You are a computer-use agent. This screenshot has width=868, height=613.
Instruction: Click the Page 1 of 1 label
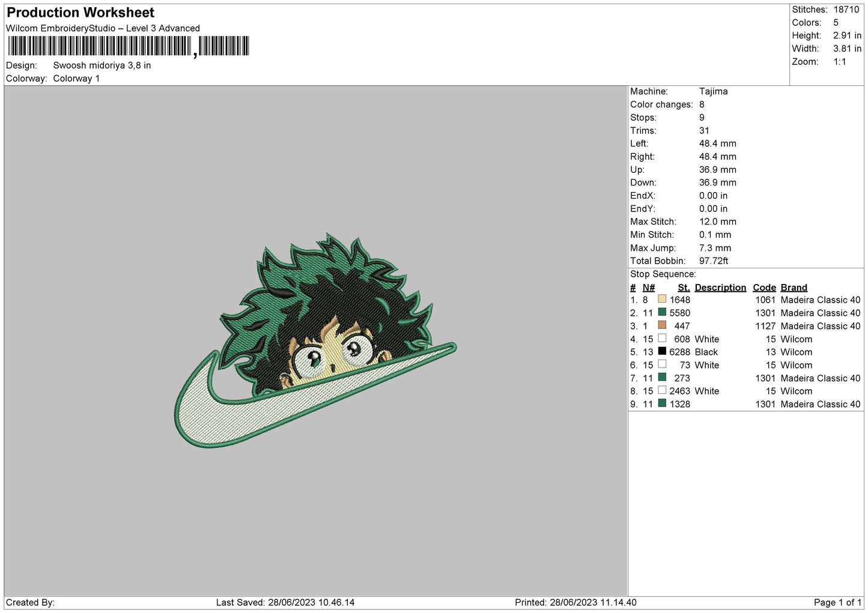pos(837,602)
